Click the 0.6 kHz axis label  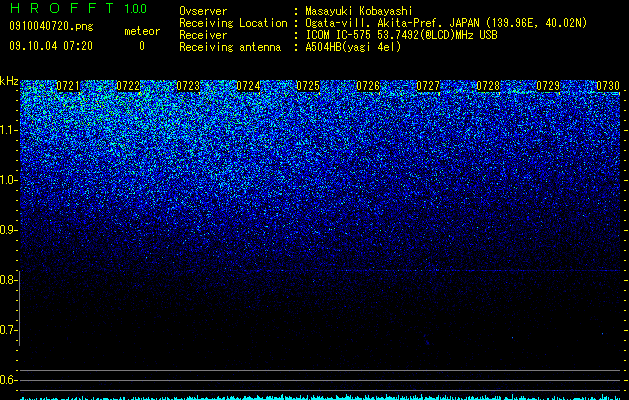[x=9, y=380]
